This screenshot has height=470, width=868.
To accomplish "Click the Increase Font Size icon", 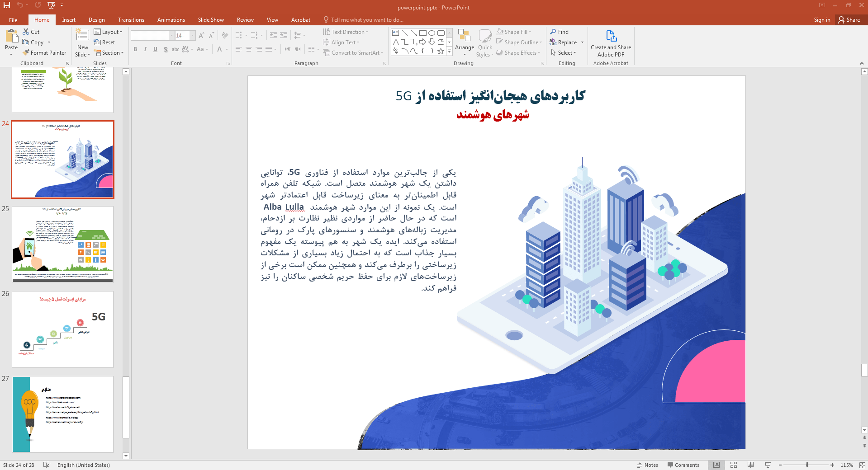I will pos(201,35).
